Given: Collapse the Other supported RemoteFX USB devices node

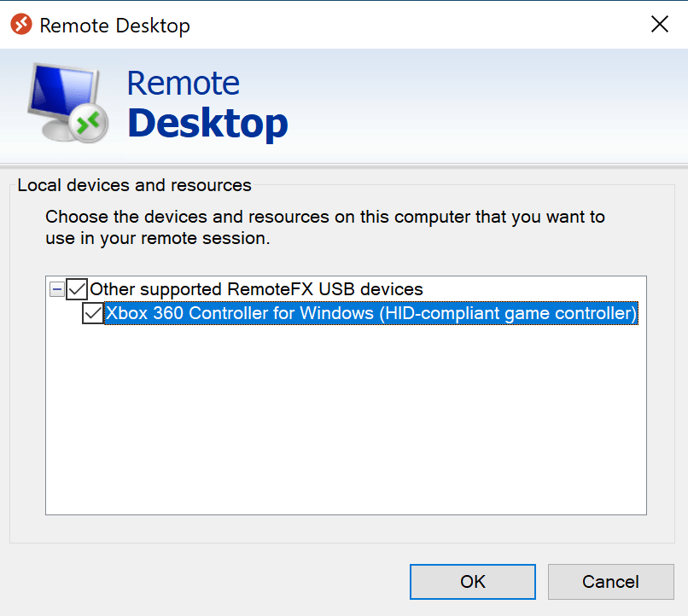Looking at the screenshot, I should (56, 289).
